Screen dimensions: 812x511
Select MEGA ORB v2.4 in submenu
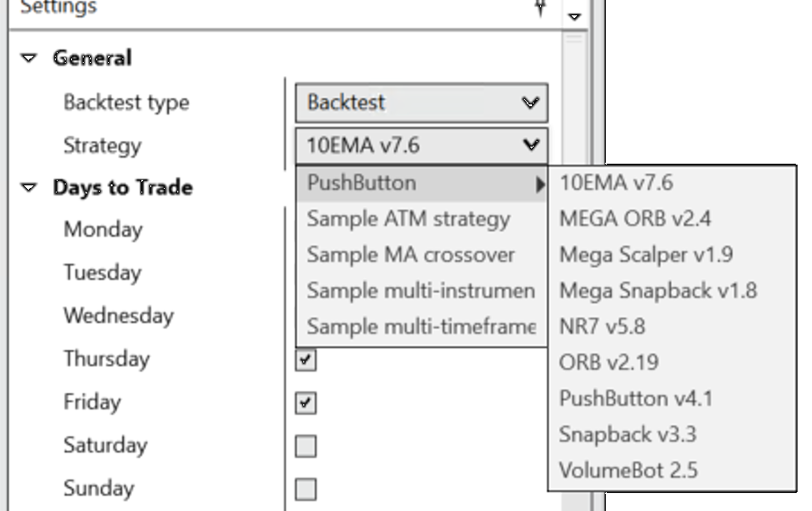622,219
